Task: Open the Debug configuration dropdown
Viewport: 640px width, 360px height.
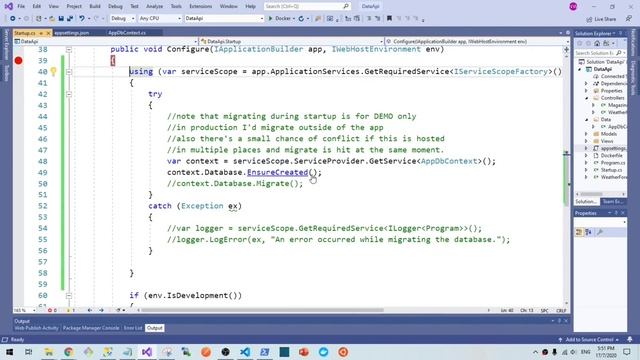Action: (122, 18)
